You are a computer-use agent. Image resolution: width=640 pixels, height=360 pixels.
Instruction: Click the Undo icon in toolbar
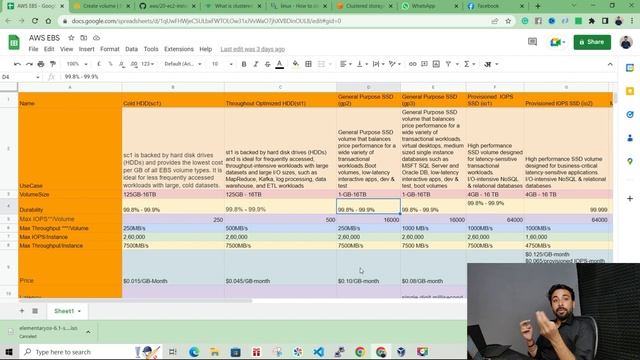(17, 64)
